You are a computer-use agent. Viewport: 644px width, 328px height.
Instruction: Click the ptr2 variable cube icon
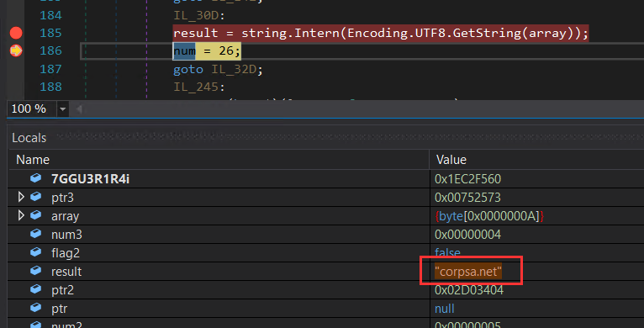36,289
